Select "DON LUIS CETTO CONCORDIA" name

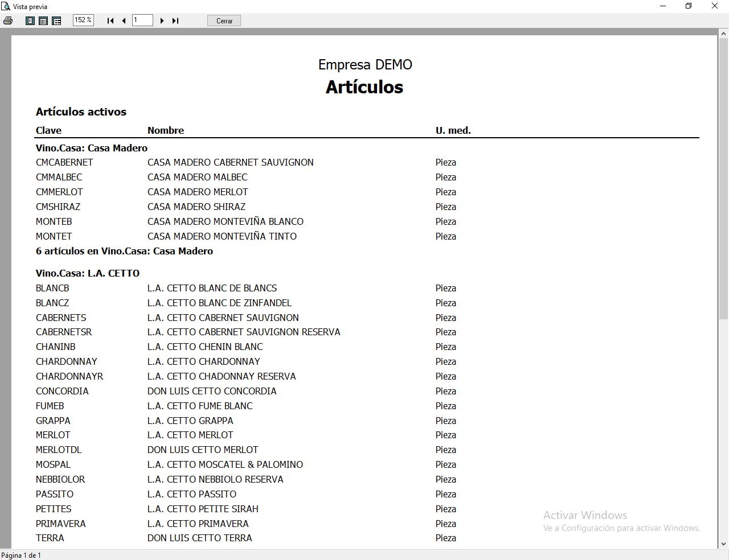212,391
